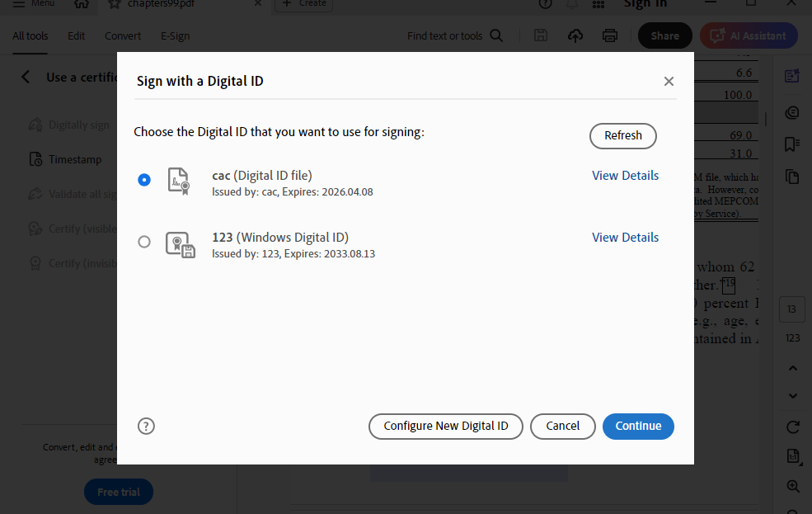
Task: Print the document
Action: (x=609, y=35)
